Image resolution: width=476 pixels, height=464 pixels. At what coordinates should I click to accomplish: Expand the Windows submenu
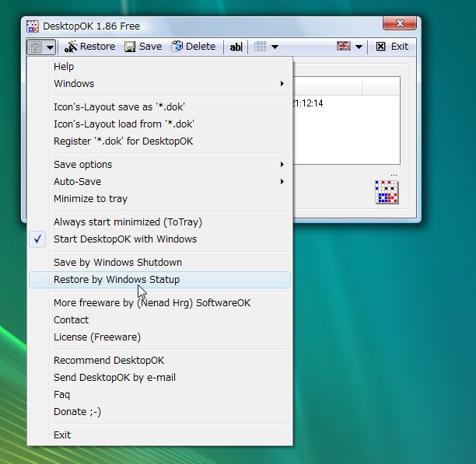[x=159, y=84]
